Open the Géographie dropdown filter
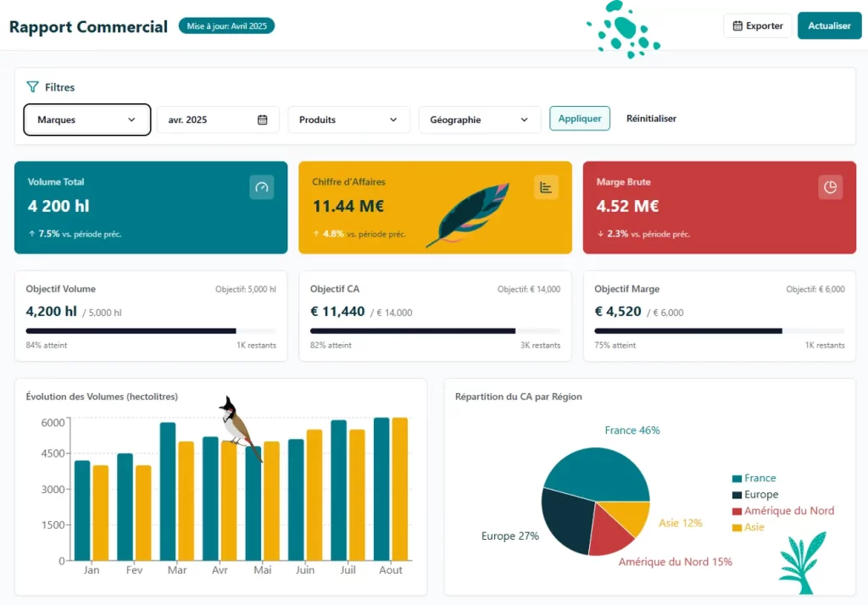 (x=479, y=119)
